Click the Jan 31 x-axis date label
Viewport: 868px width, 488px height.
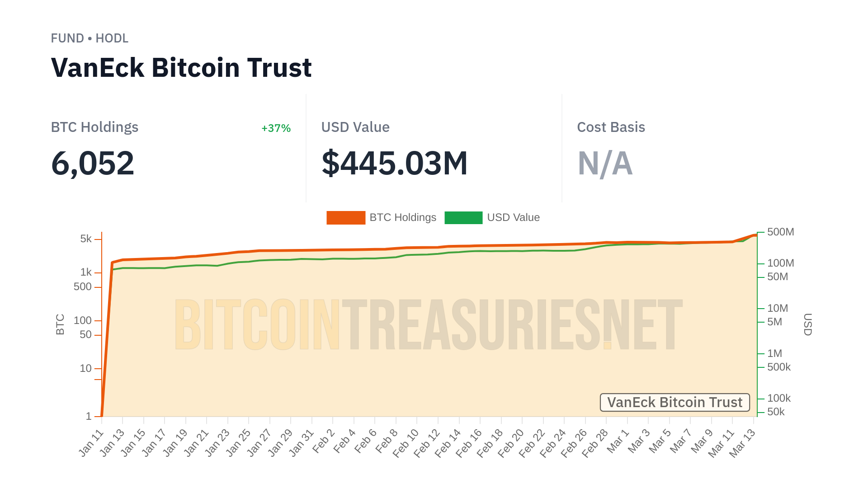[302, 443]
